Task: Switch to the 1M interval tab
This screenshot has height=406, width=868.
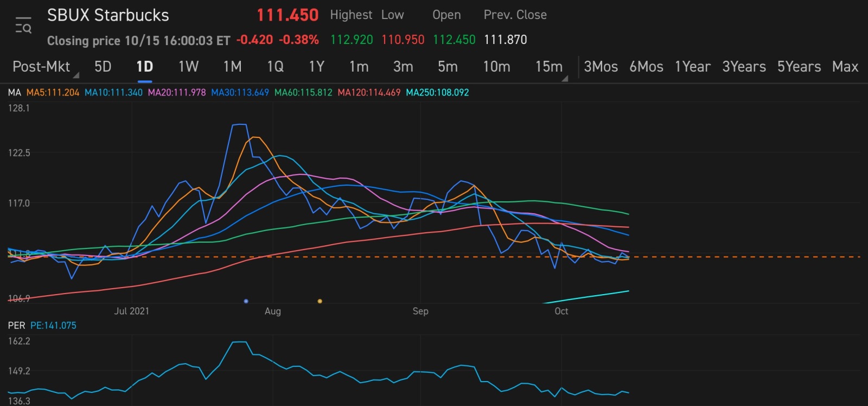Action: click(232, 67)
